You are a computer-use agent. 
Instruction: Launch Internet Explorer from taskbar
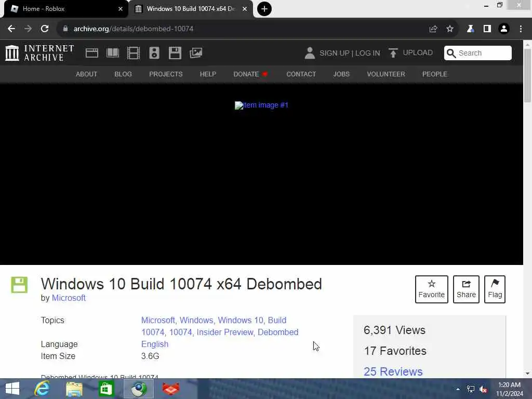[42, 389]
